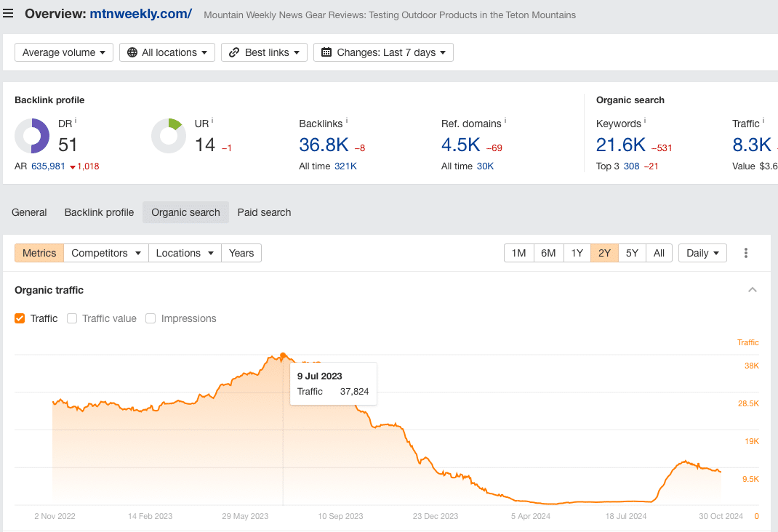Screen dimensions: 778x532
Task: Switch to the Backlink profile tab
Action: [x=99, y=212]
